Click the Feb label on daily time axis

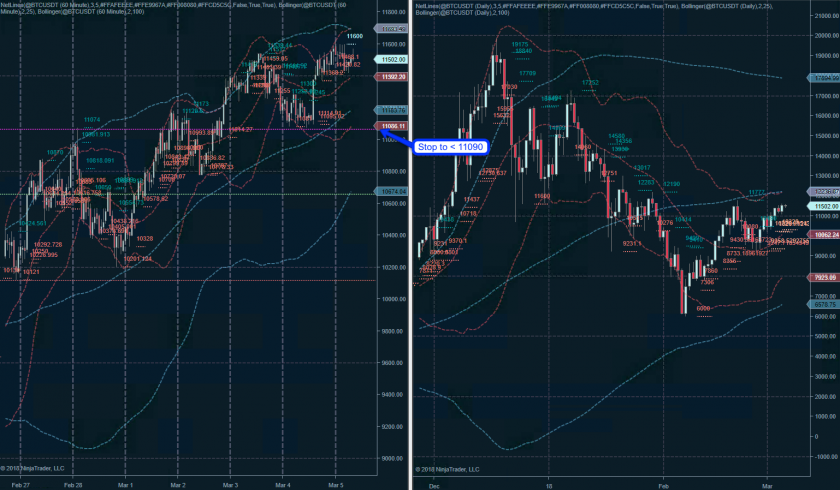pos(663,486)
